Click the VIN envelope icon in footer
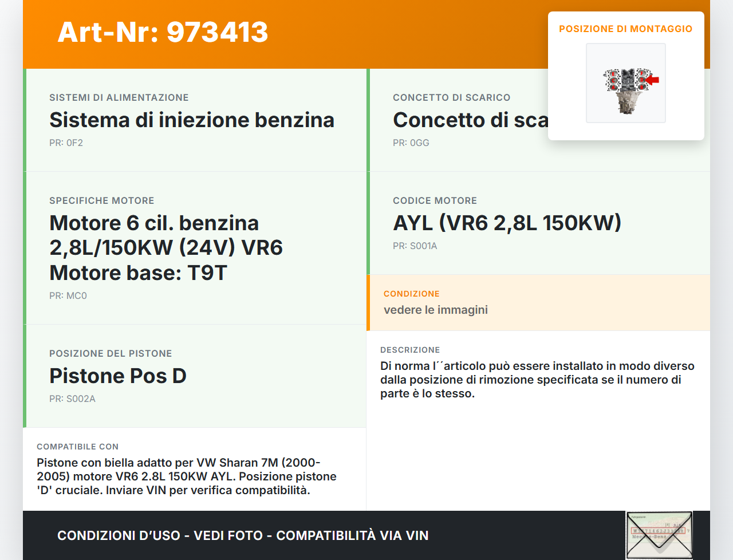The height and width of the screenshot is (560, 733). coord(659,535)
